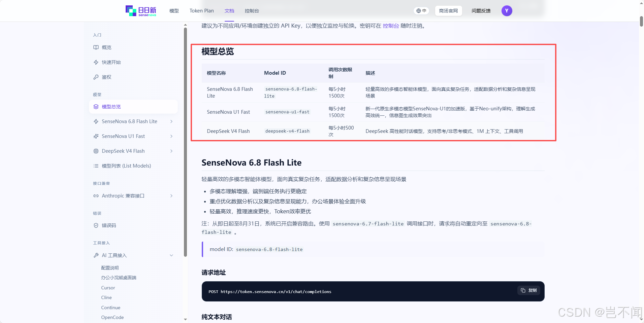Open 控制台 in the top navigation

coord(252,11)
